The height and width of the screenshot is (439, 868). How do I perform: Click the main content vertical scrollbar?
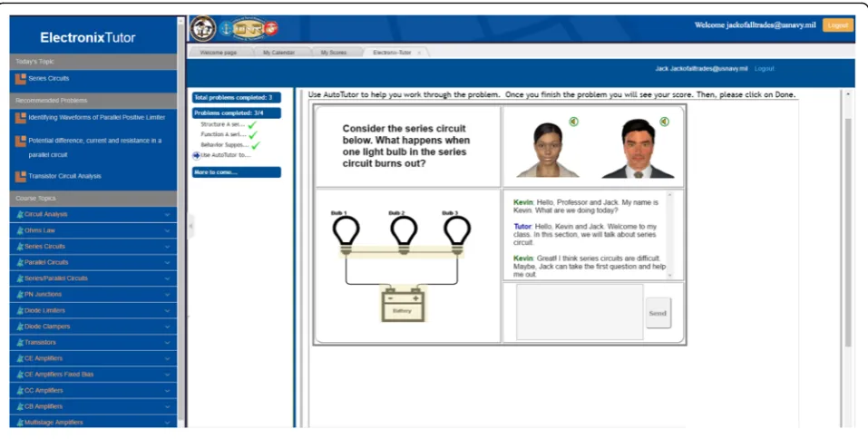(847, 232)
